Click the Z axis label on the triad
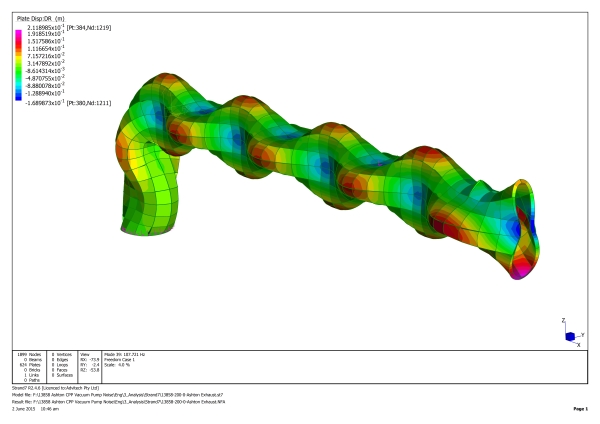This screenshot has width=600, height=424. (564, 321)
